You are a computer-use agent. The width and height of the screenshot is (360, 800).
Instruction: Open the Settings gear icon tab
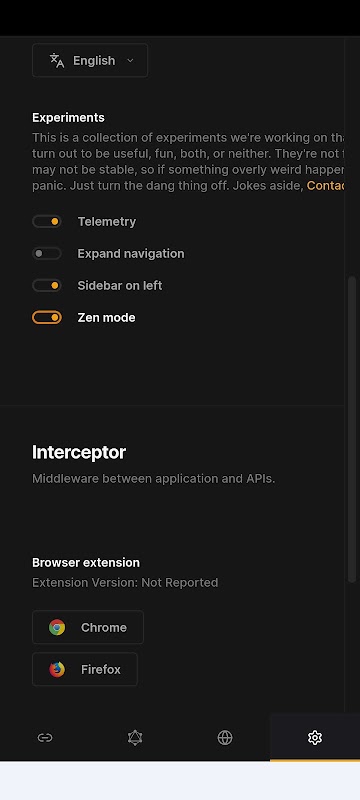[315, 737]
